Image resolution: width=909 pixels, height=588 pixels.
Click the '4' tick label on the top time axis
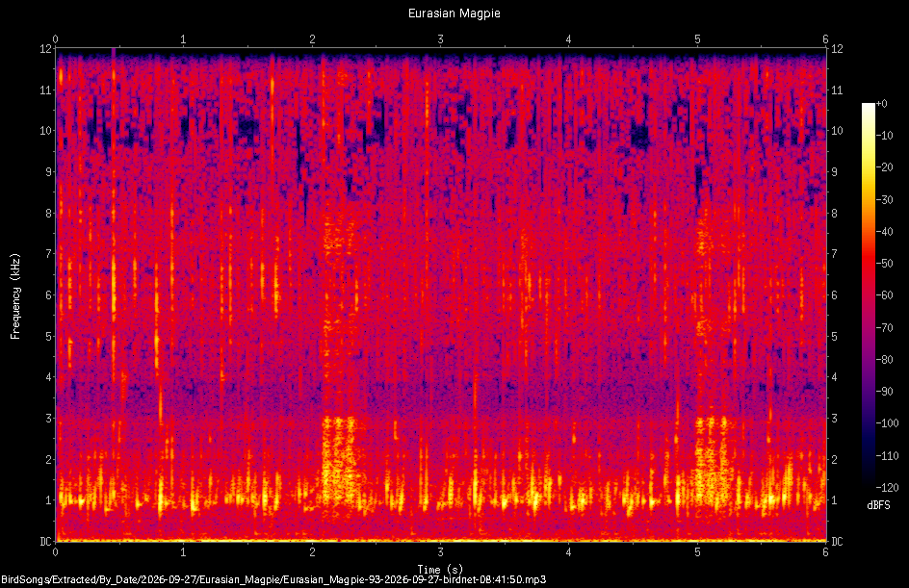(569, 39)
